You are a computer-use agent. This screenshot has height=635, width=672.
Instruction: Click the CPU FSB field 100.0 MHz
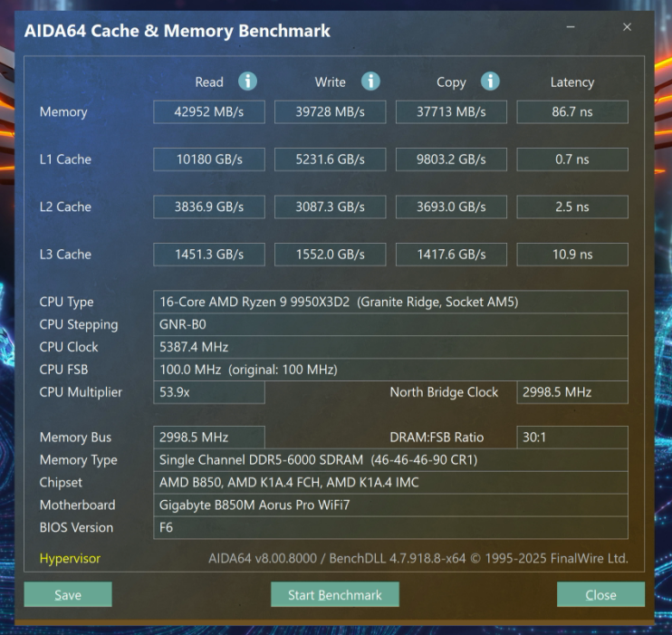click(x=391, y=370)
